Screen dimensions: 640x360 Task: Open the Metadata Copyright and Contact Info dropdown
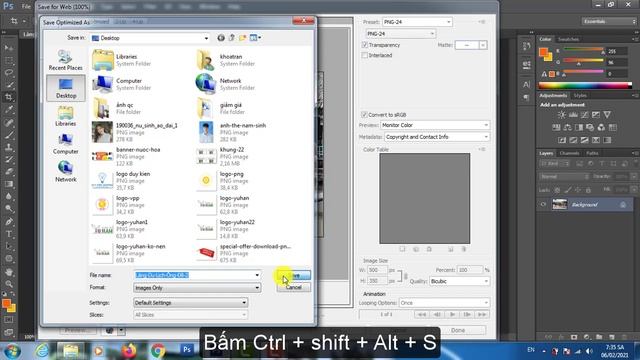click(437, 137)
